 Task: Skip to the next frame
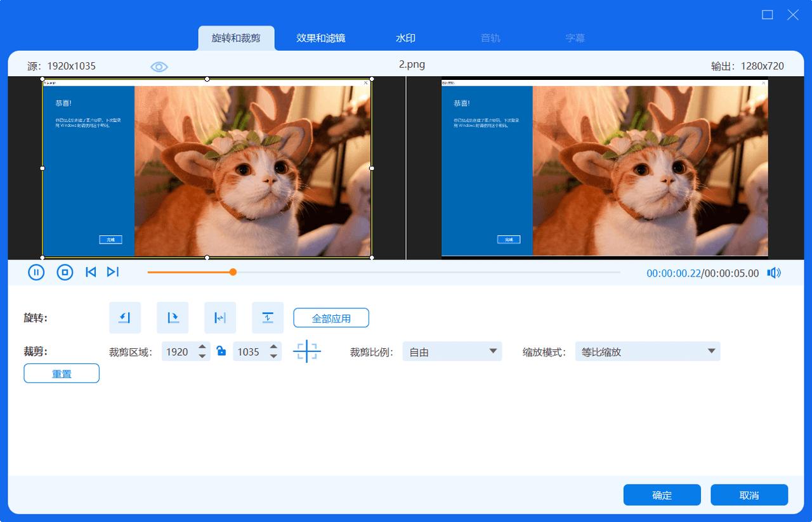(x=113, y=271)
